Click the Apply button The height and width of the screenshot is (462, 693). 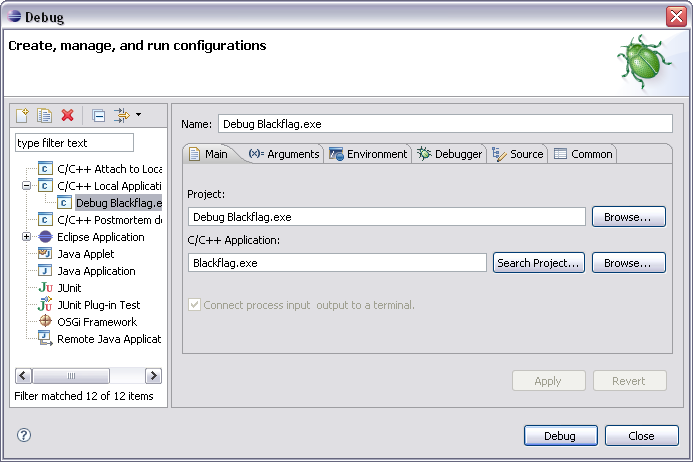click(548, 381)
